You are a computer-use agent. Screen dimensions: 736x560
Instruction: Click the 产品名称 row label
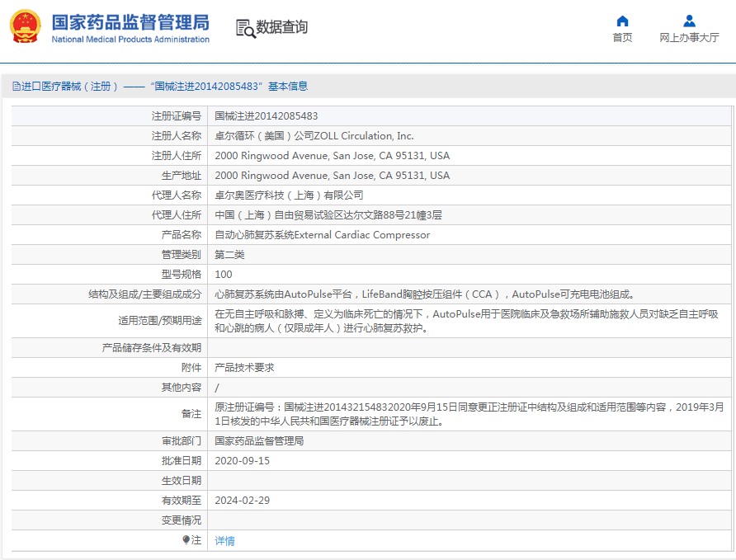(x=182, y=235)
